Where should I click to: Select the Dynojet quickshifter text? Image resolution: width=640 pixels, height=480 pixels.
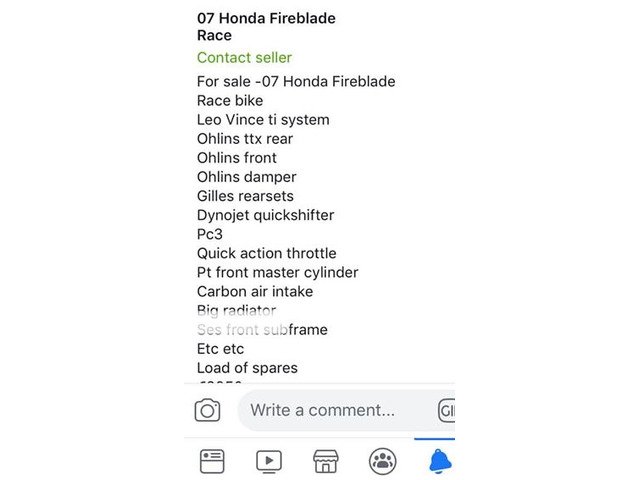pyautogui.click(x=265, y=215)
